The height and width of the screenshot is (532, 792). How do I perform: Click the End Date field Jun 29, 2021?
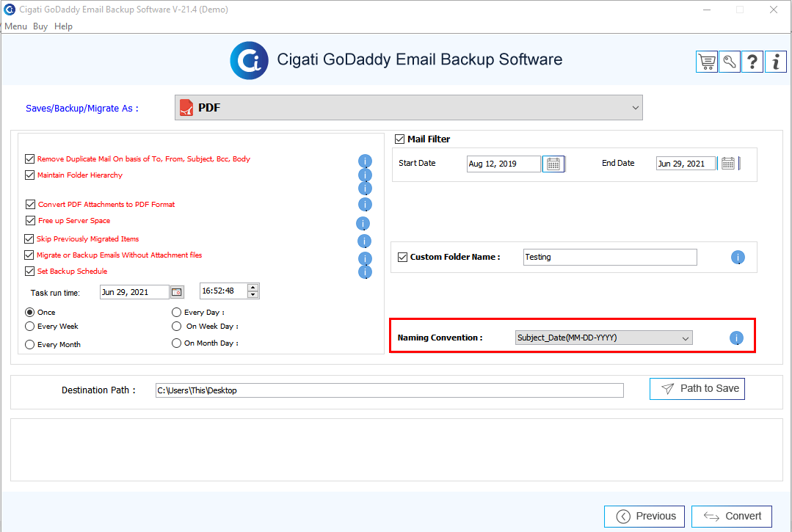click(x=686, y=164)
